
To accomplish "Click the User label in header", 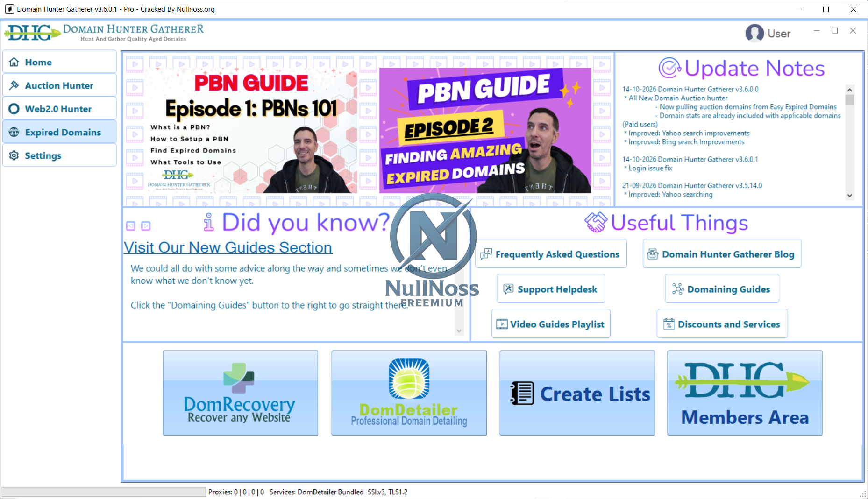I will (x=779, y=34).
